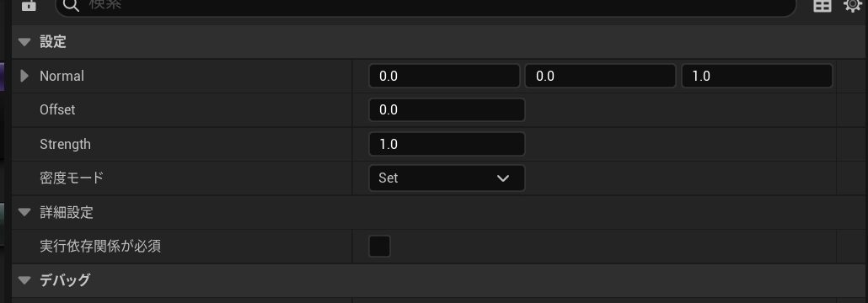Click the Normal Z field showing 1.0

pyautogui.click(x=757, y=76)
